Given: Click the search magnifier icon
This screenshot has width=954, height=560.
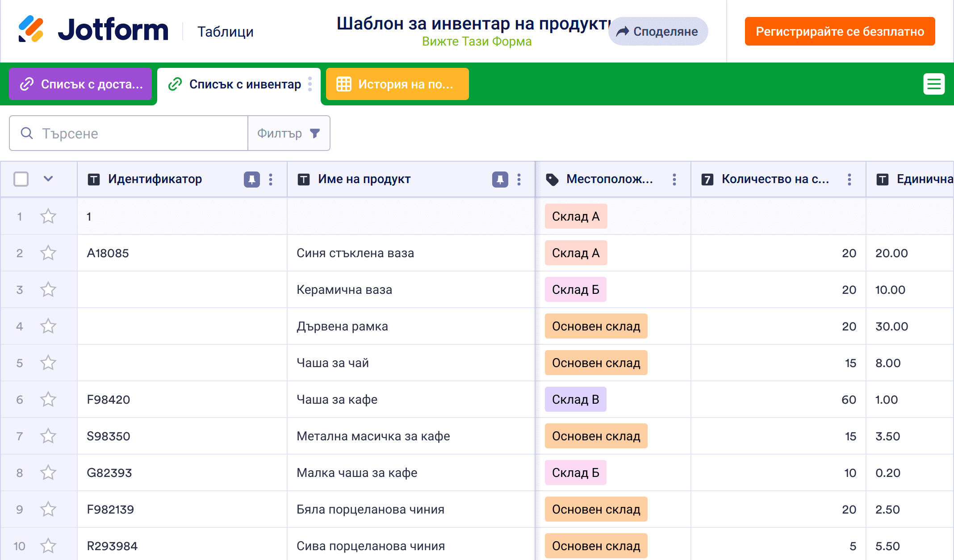Looking at the screenshot, I should click(x=27, y=133).
